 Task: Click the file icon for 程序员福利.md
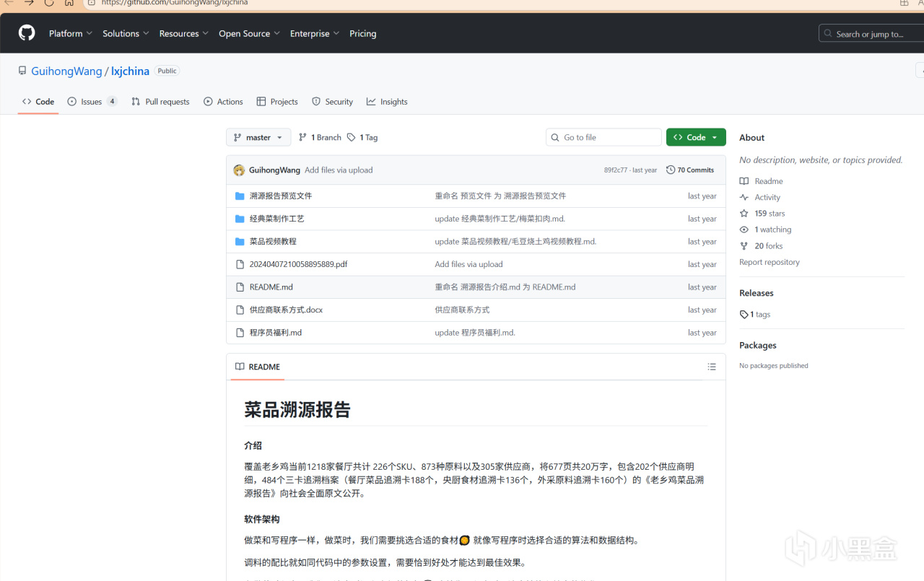pyautogui.click(x=240, y=333)
